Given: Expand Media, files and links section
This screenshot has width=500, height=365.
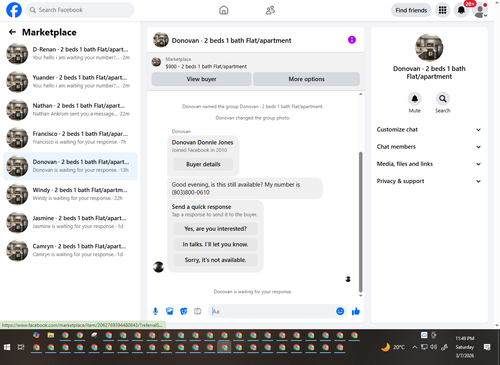Looking at the screenshot, I should [x=429, y=164].
